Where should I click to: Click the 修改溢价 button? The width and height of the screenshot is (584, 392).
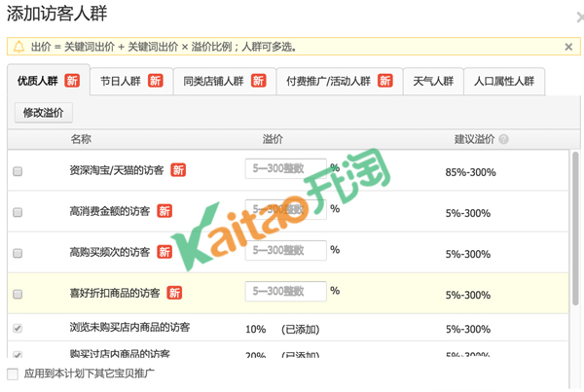(44, 113)
